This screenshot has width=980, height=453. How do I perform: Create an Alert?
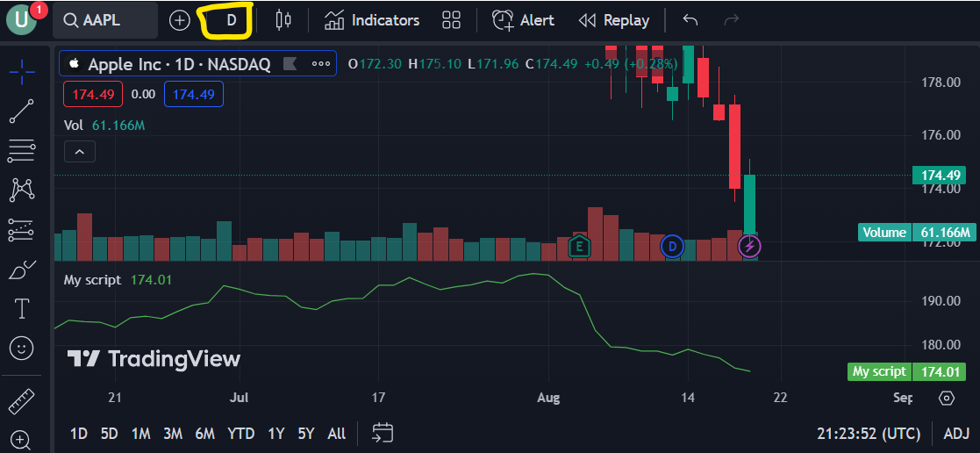click(523, 21)
